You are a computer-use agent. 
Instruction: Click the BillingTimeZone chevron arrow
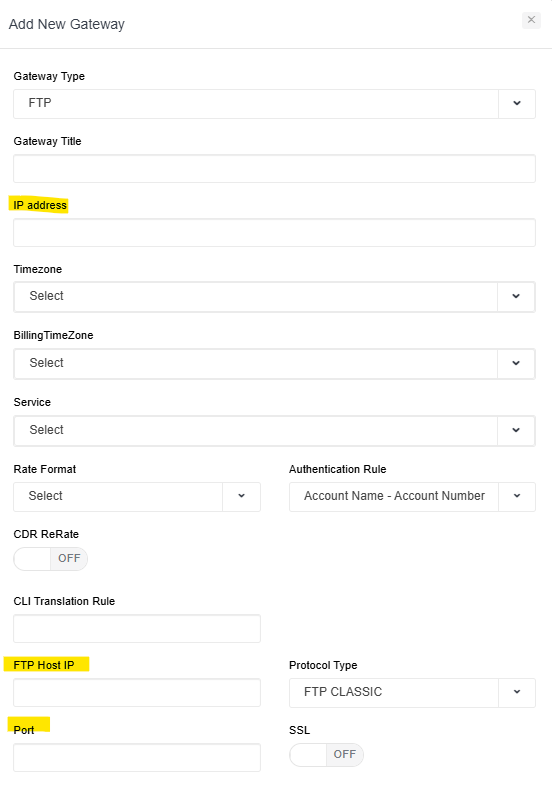pos(516,363)
